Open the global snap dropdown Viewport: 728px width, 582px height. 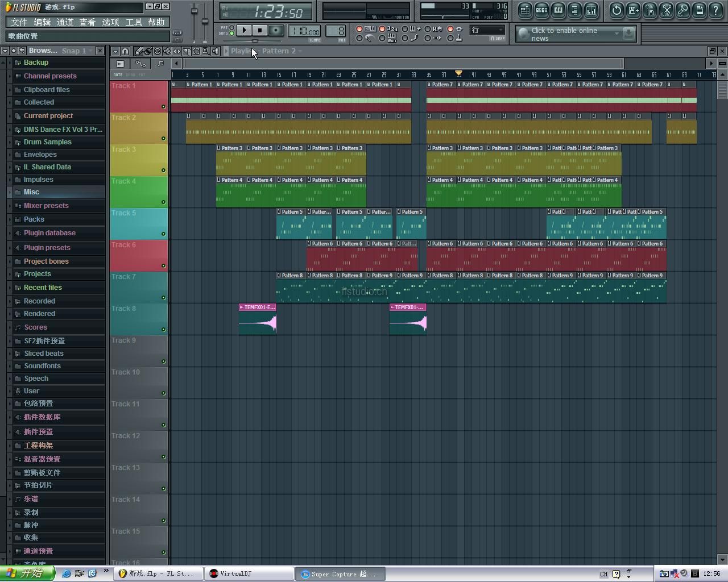(487, 30)
